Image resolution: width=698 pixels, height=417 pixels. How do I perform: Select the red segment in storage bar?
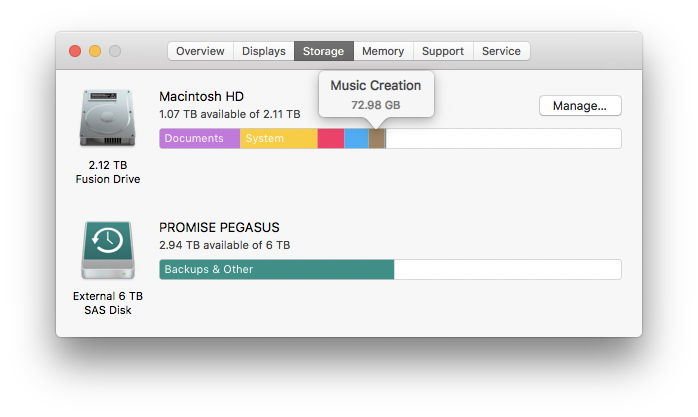[x=331, y=139]
